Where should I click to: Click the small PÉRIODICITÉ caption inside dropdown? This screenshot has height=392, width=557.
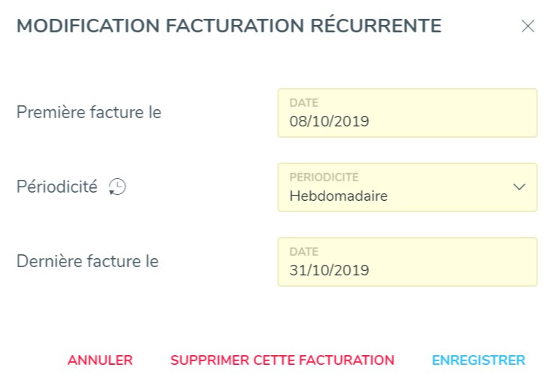click(324, 177)
